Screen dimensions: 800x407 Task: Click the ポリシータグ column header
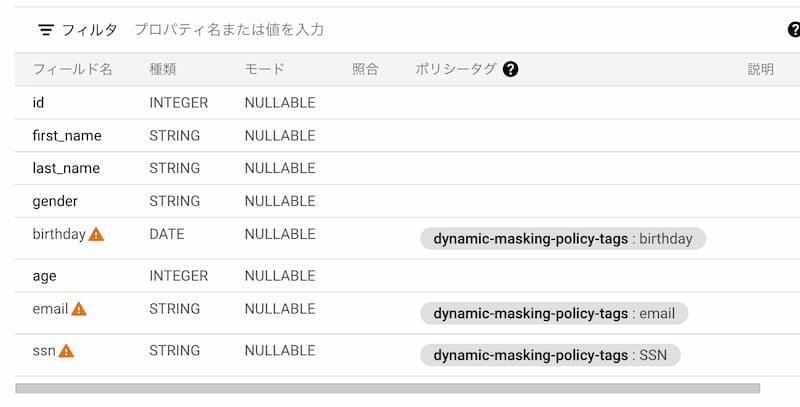[x=456, y=69]
